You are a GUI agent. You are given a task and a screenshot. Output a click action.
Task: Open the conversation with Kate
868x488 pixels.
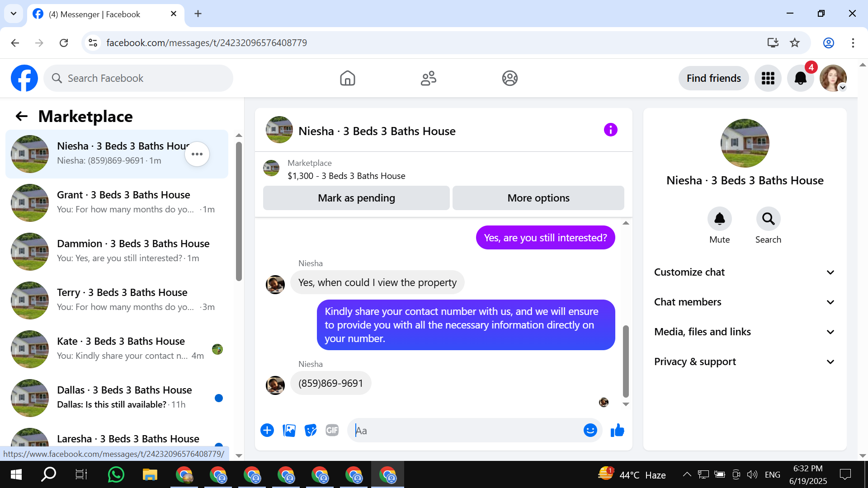click(117, 349)
